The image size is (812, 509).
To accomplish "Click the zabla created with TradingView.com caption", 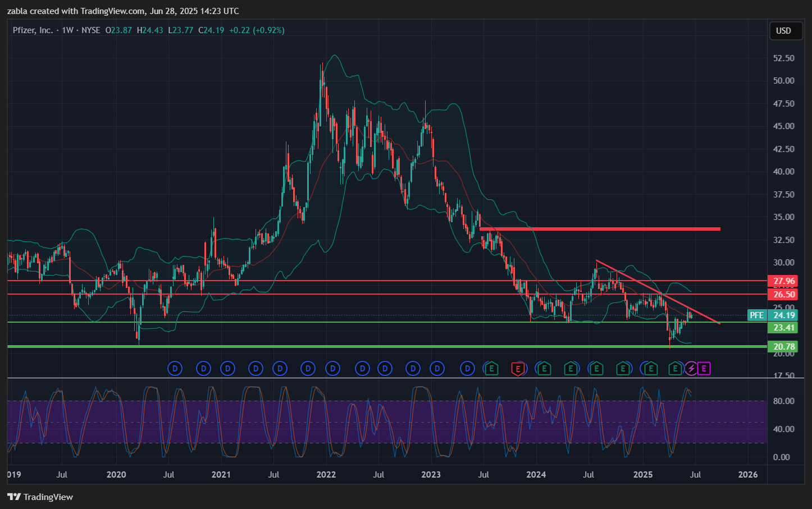I will point(123,11).
